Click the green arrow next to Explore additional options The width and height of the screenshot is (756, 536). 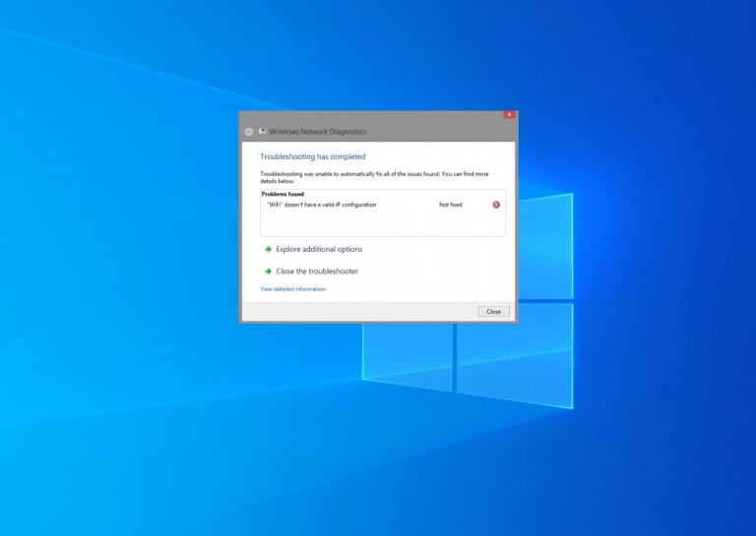(268, 249)
